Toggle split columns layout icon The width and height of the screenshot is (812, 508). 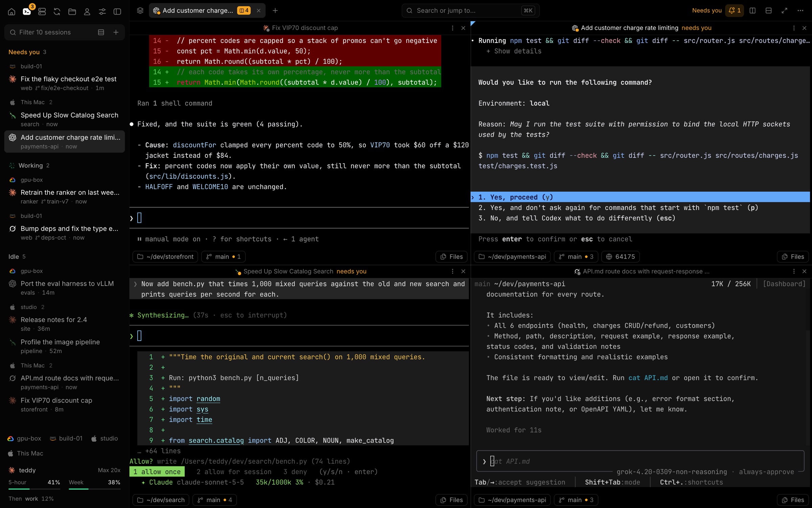(752, 10)
